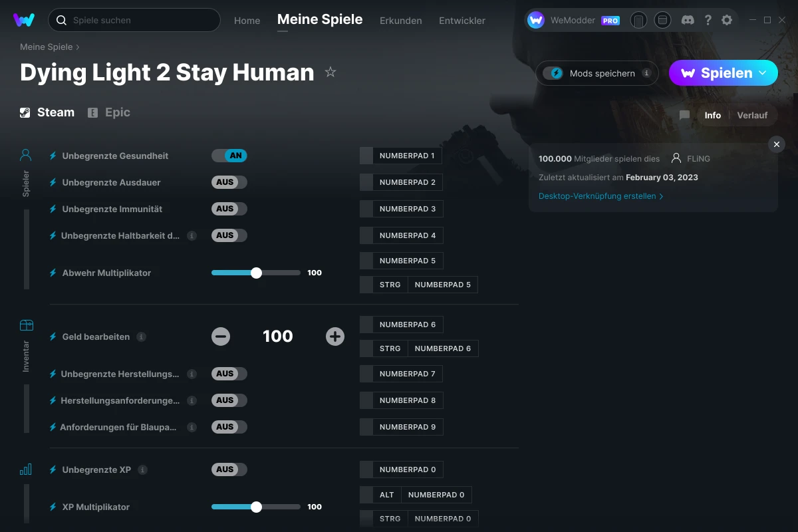This screenshot has height=532, width=798.
Task: Select the Epic platform tab
Action: [x=109, y=112]
